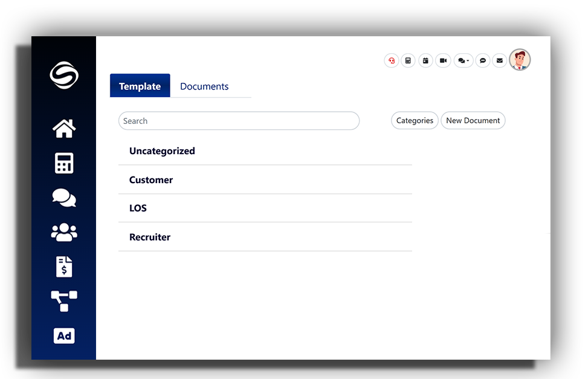Expand the Uncategorized category row
Screen dimensions: 588x379
point(265,151)
